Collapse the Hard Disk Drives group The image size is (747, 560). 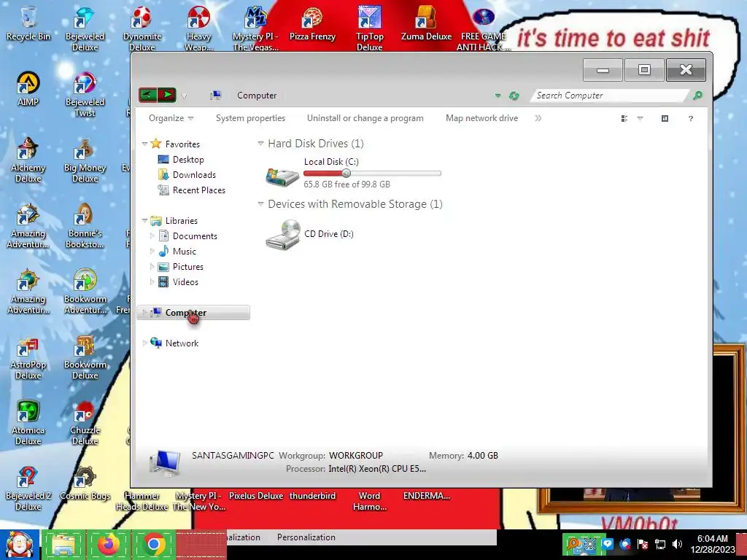[260, 144]
